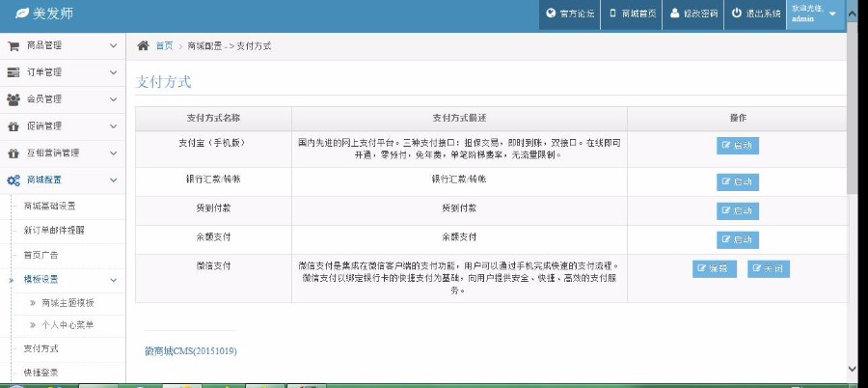Click 启动 for the 银行汇款/转帐 row
Viewport: 868px width, 388px height.
[738, 181]
